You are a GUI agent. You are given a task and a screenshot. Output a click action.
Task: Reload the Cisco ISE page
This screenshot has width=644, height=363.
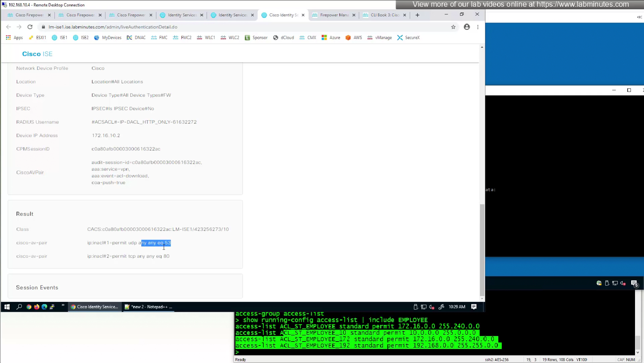tap(30, 27)
